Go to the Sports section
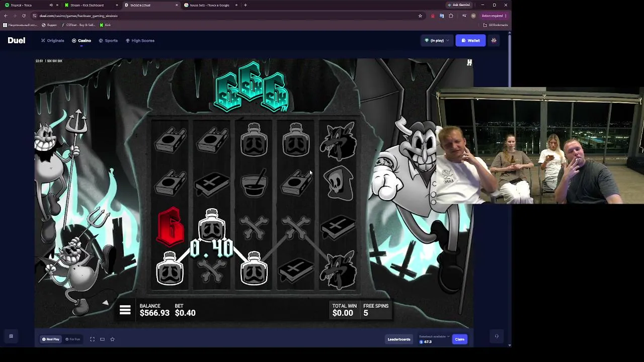 (x=108, y=40)
